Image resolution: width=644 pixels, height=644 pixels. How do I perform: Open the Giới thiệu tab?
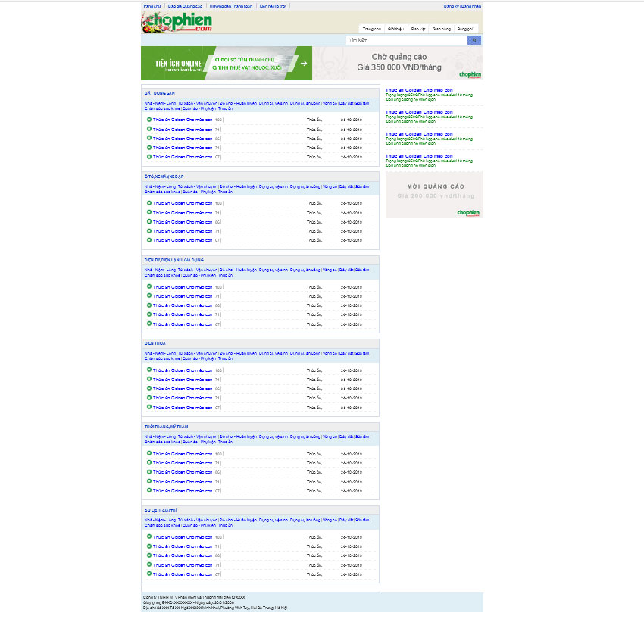pos(395,29)
